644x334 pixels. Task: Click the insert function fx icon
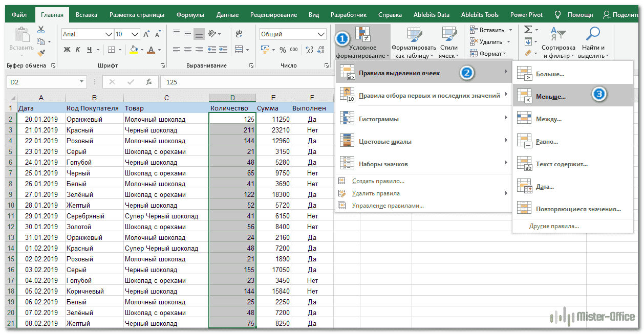(x=148, y=82)
